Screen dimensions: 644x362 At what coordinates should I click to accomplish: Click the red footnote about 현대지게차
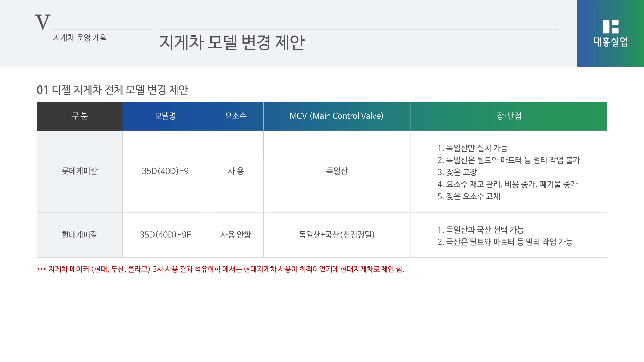click(x=220, y=269)
